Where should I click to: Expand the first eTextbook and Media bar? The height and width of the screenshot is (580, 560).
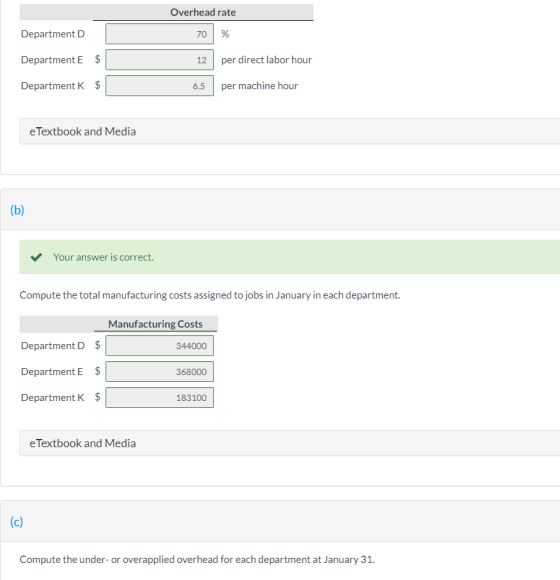290,131
